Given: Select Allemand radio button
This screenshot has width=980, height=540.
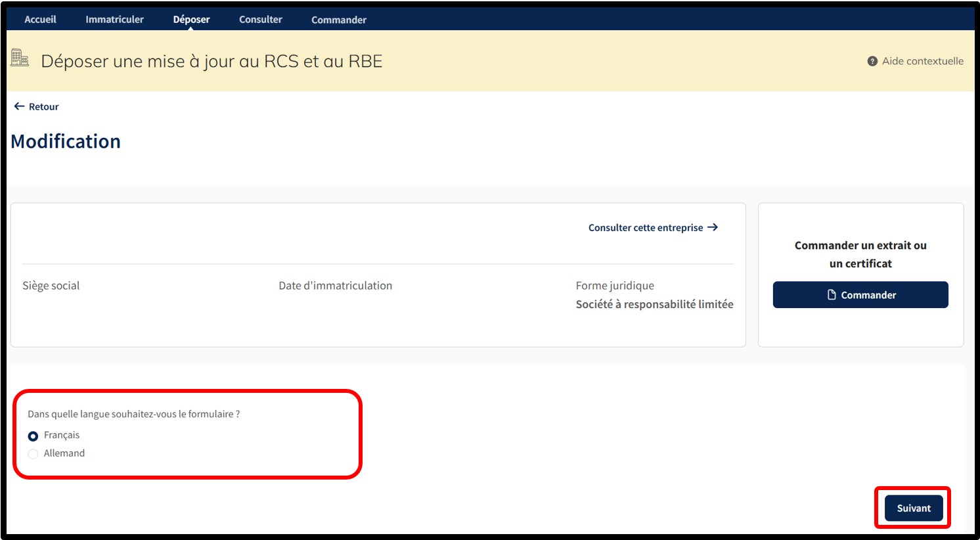Looking at the screenshot, I should pyautogui.click(x=33, y=454).
